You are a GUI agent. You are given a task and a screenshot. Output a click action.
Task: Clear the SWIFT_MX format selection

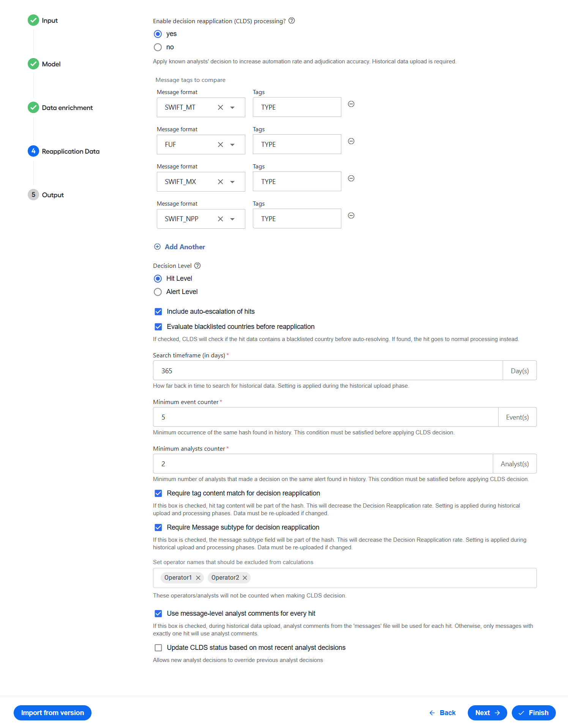(220, 182)
